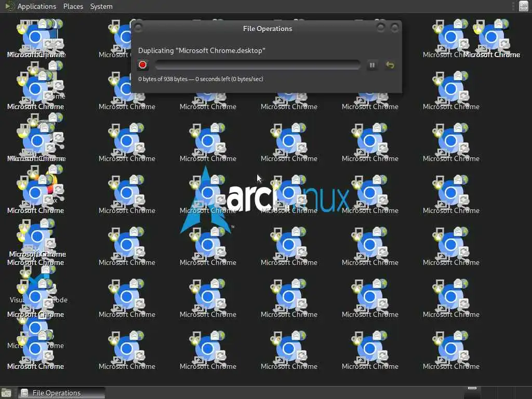
Task: Open the System menu
Action: [101, 6]
